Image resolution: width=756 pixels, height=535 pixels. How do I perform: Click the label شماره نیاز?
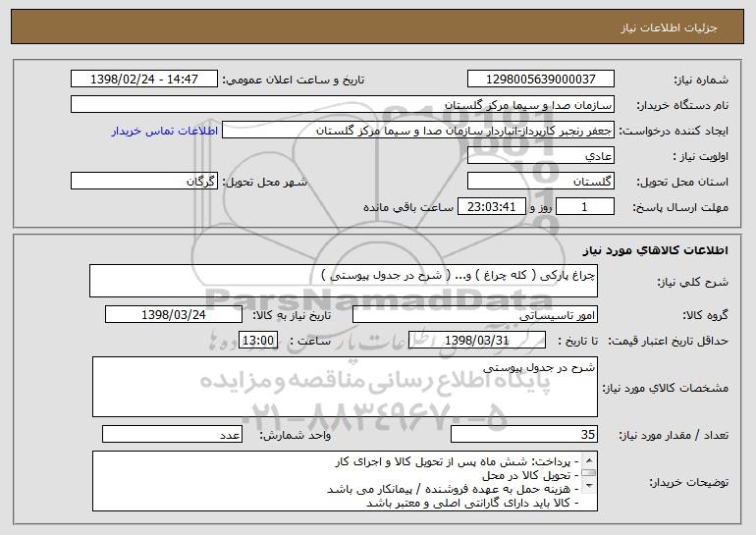pyautogui.click(x=701, y=80)
